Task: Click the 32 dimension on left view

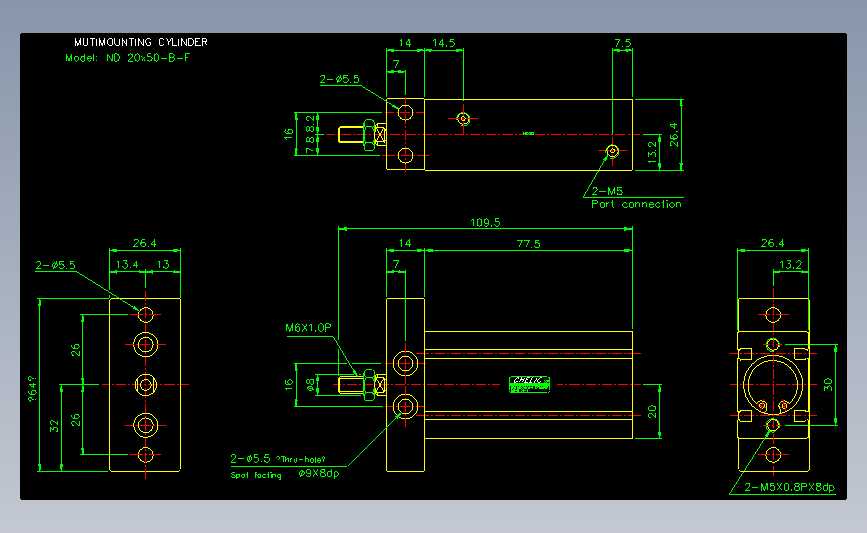Action: pos(54,426)
